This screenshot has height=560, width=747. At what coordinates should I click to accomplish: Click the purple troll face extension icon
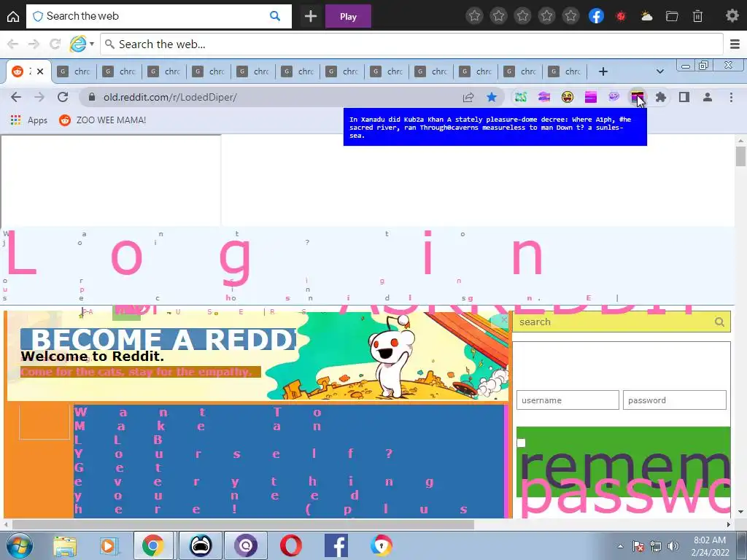pos(614,97)
